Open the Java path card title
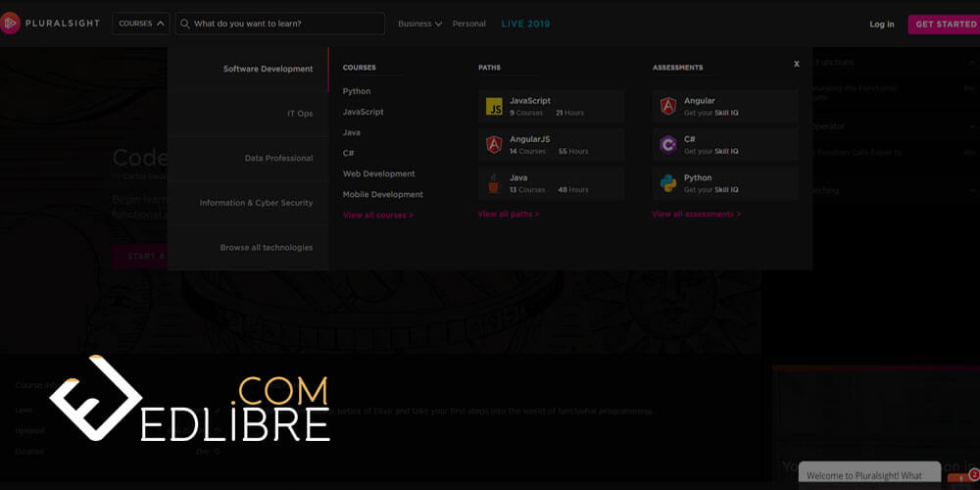 pos(518,178)
